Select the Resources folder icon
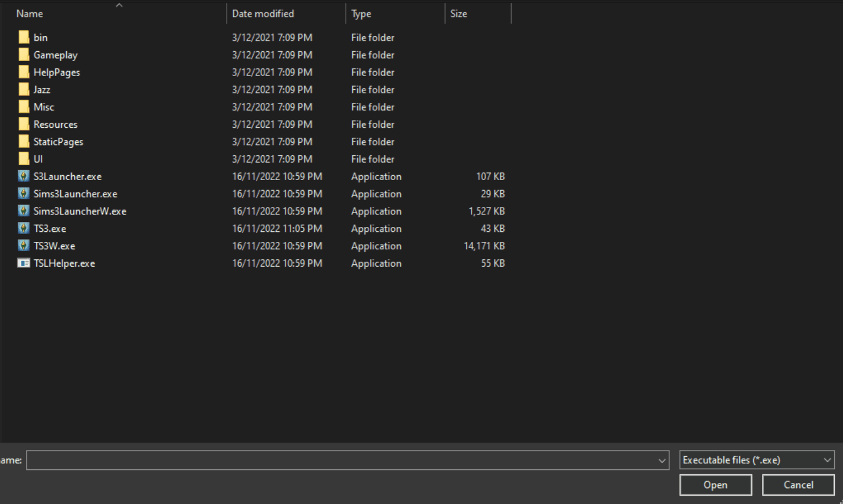The height and width of the screenshot is (504, 843). coord(24,124)
